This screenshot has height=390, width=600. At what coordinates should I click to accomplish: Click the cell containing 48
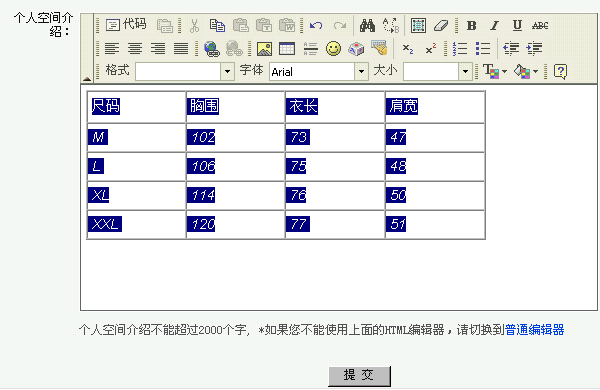coord(435,166)
